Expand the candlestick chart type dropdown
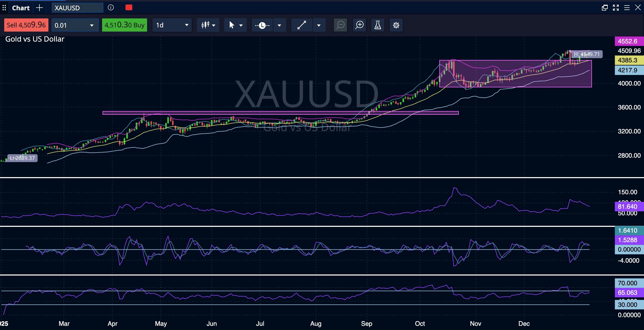 (208, 25)
